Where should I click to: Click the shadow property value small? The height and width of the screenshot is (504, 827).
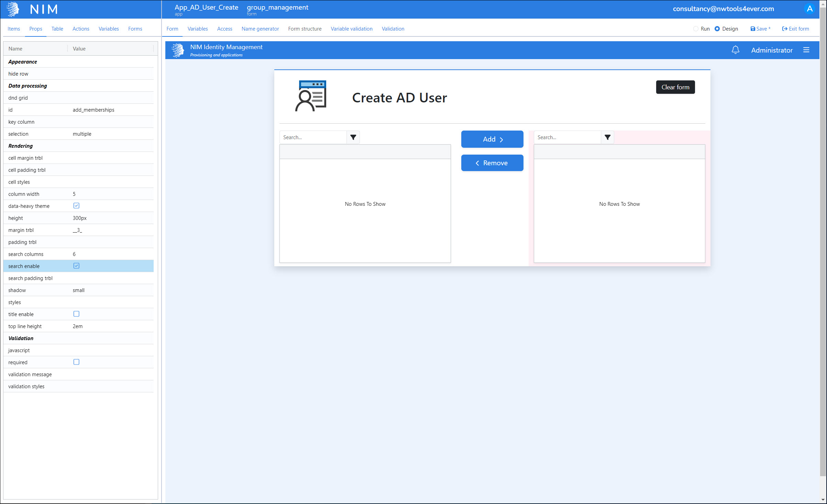[78, 290]
